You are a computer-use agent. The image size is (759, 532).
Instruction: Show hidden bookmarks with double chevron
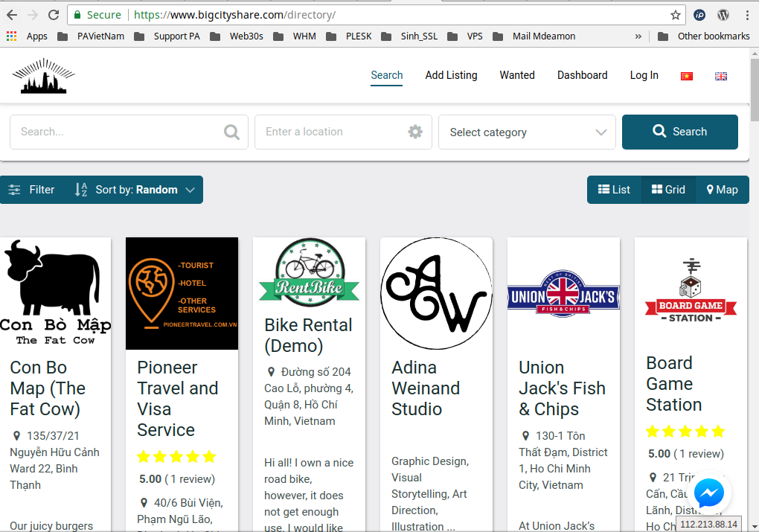coord(638,36)
